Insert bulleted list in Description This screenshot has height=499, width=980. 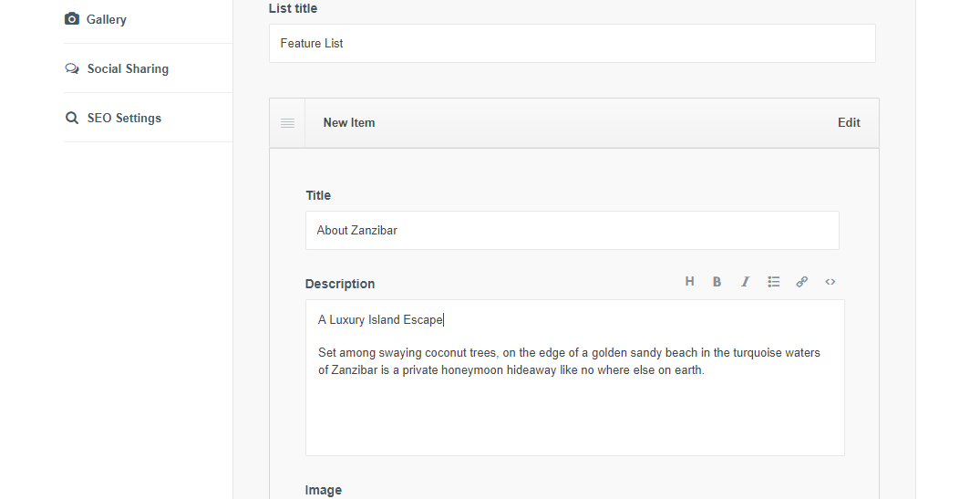click(x=774, y=282)
